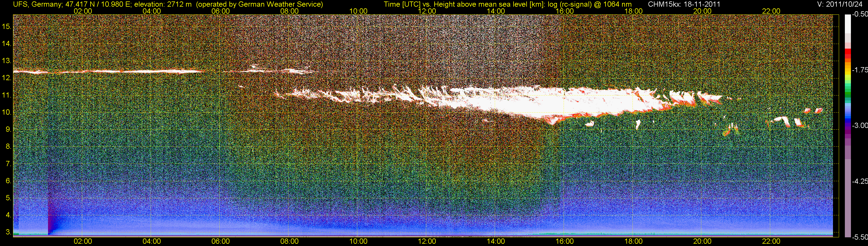This screenshot has height=246, width=868.
Task: Click "12:00" on the upper time axis
Action: [x=427, y=11]
